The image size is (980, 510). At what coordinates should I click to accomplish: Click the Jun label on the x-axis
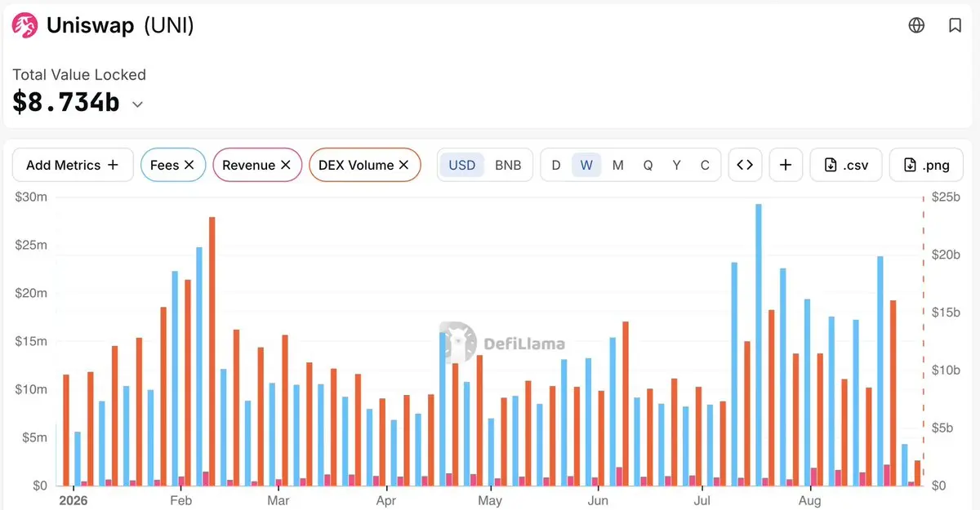tap(598, 500)
